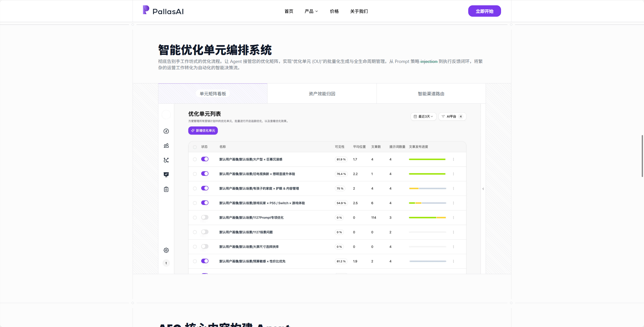Select all rows with header checkbox
Viewport: 644px width, 327px height.
pos(195,147)
